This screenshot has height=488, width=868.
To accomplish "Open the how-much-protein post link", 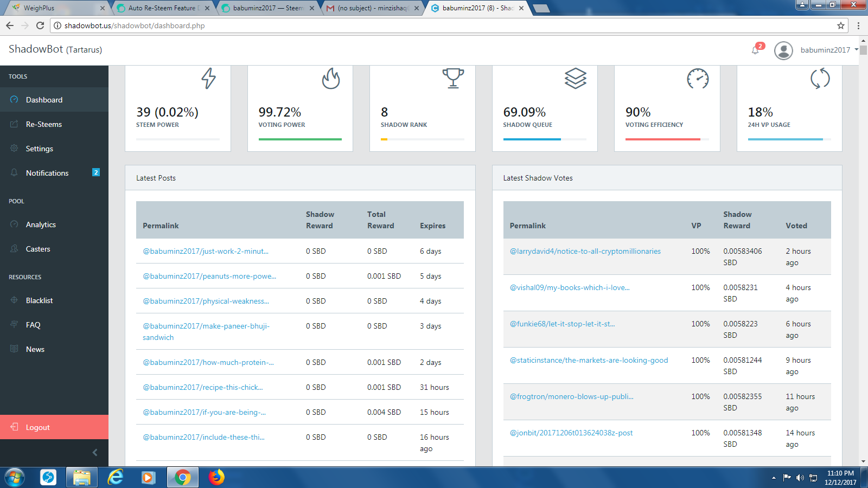I will coord(208,362).
